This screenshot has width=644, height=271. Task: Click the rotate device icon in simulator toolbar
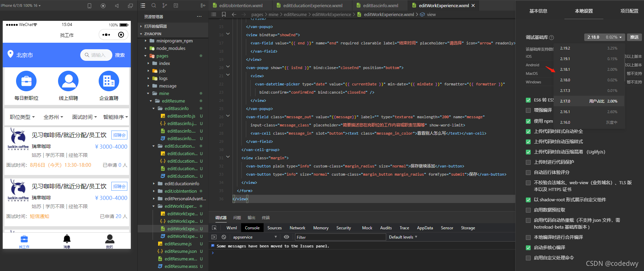click(x=89, y=6)
